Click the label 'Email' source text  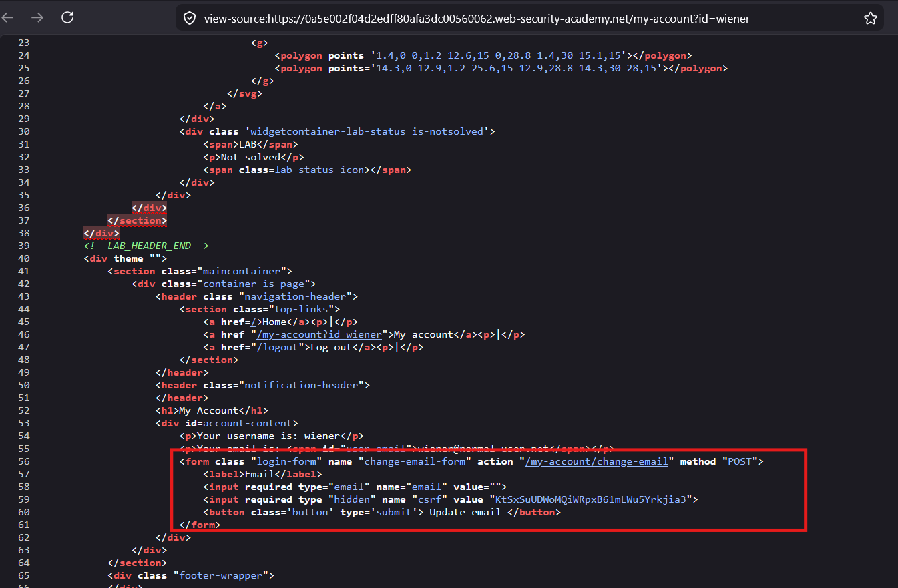coord(260,474)
